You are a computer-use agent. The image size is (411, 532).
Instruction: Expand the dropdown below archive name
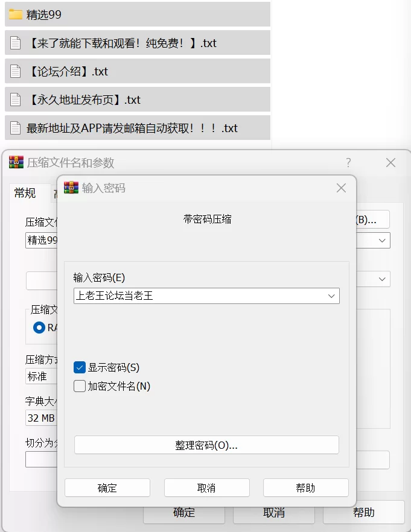click(x=382, y=279)
